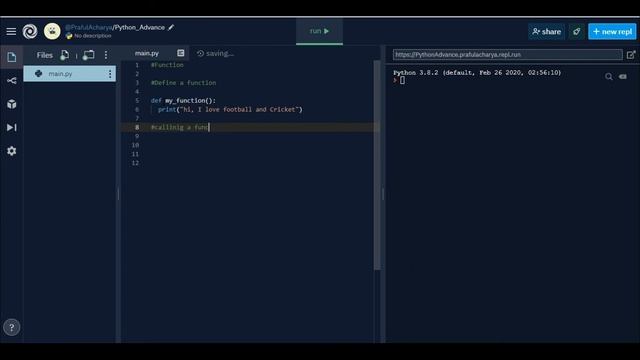Open the packages cube icon

[11, 104]
